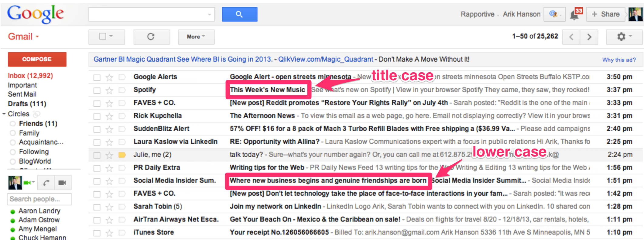Open the More actions dropdown
The image size is (644, 240).
tap(196, 37)
